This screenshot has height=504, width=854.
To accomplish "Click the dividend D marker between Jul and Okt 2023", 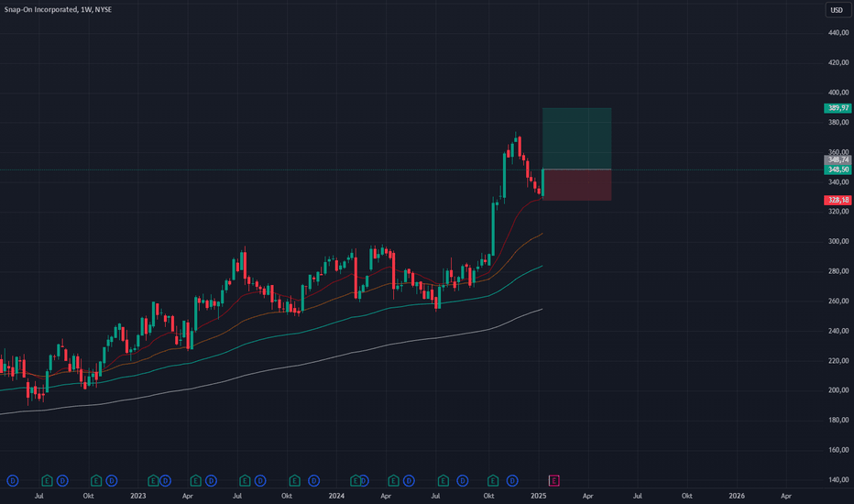I will click(260, 480).
